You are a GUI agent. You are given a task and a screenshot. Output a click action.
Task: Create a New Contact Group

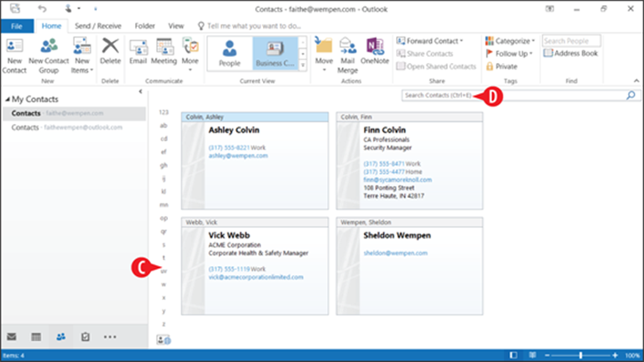coord(49,56)
